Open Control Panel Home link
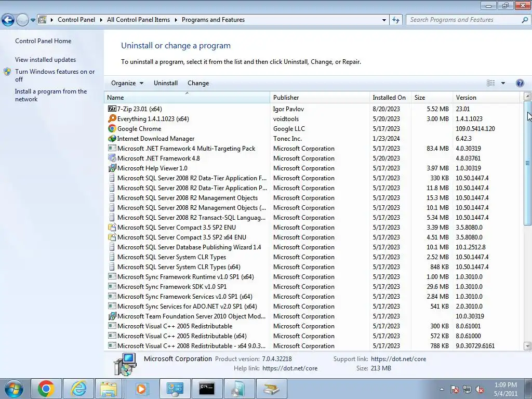This screenshot has height=399, width=532. coord(43,41)
